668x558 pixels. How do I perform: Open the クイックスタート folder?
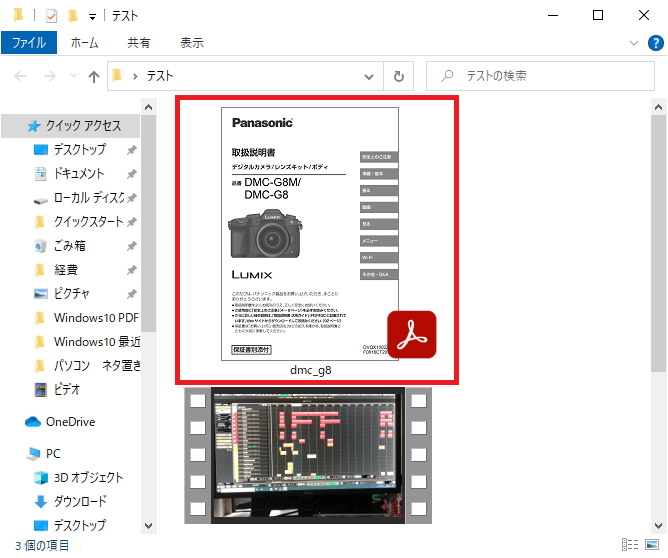tap(88, 222)
